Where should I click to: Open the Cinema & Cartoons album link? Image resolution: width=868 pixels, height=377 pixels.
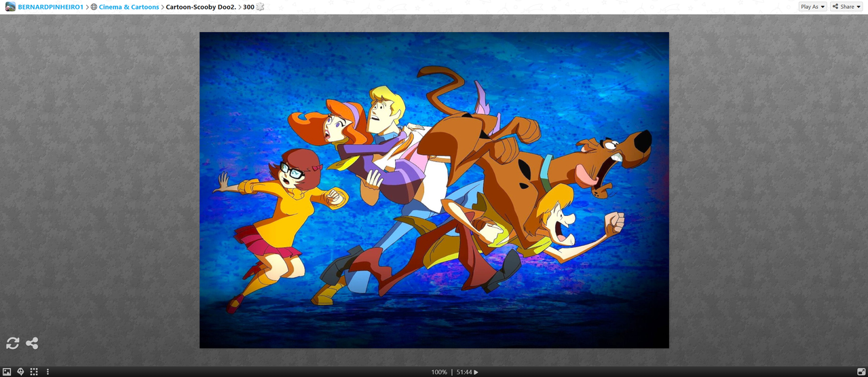click(129, 7)
